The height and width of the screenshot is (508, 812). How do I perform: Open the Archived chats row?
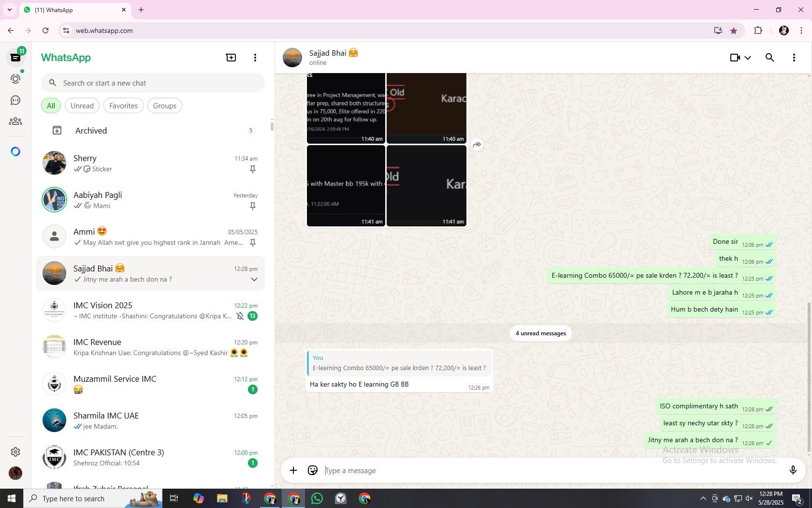(151, 131)
